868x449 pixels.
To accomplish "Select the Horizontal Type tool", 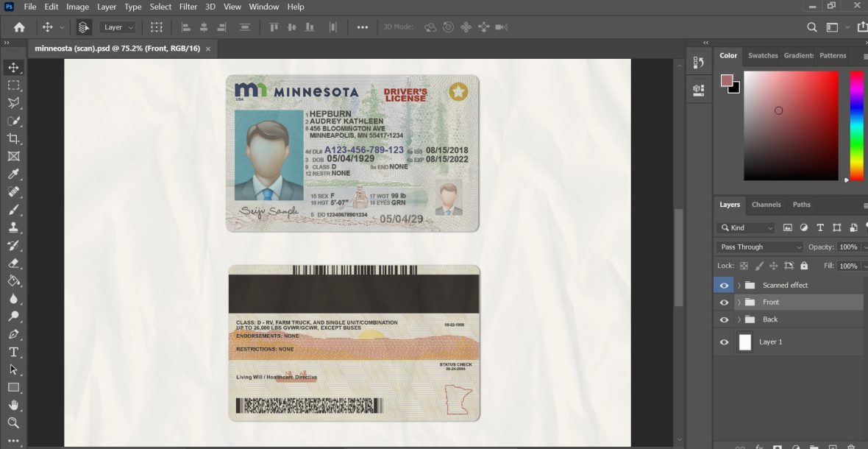I will coord(13,352).
